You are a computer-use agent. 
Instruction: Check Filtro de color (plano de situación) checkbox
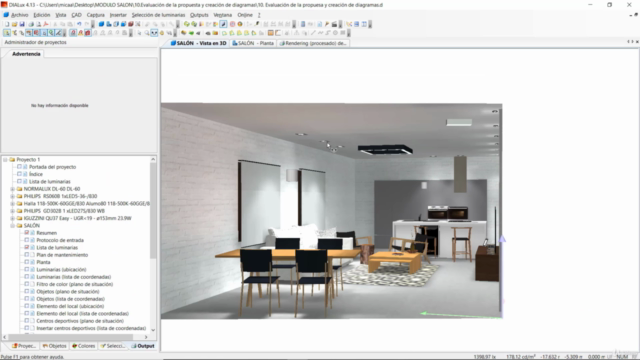pyautogui.click(x=27, y=284)
